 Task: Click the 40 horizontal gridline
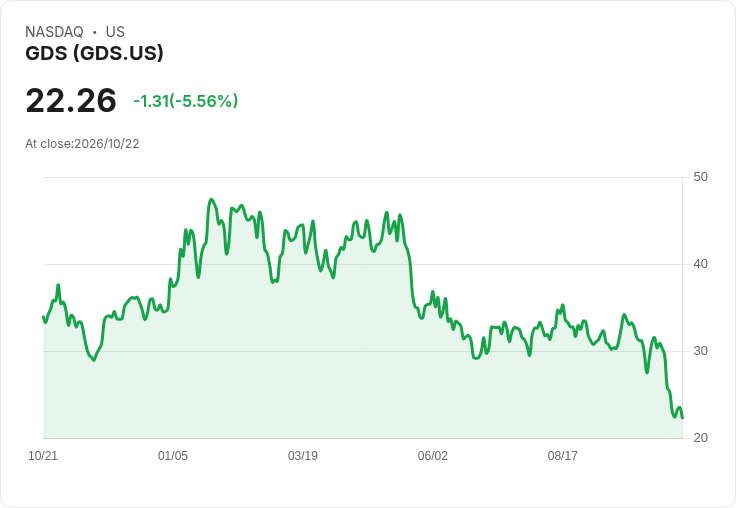tap(363, 264)
